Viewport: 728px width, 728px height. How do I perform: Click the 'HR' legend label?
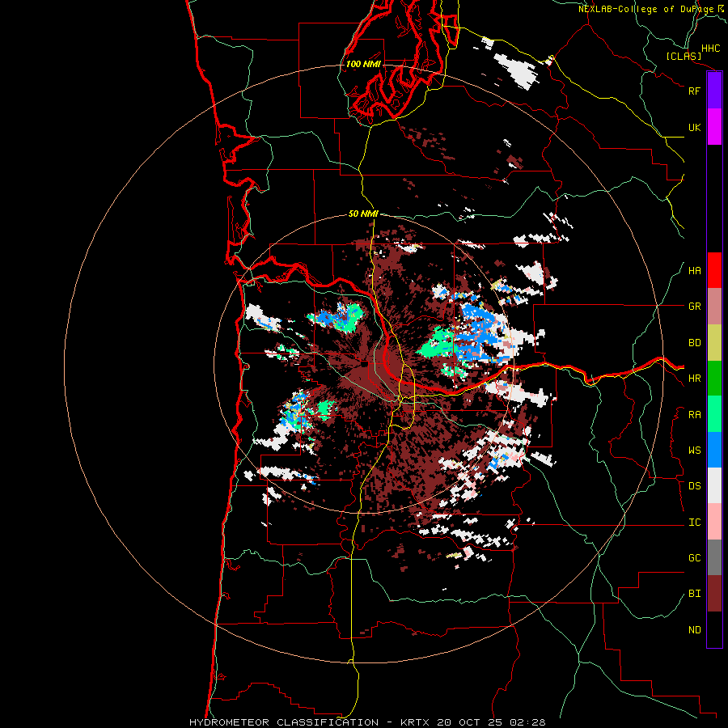point(694,379)
